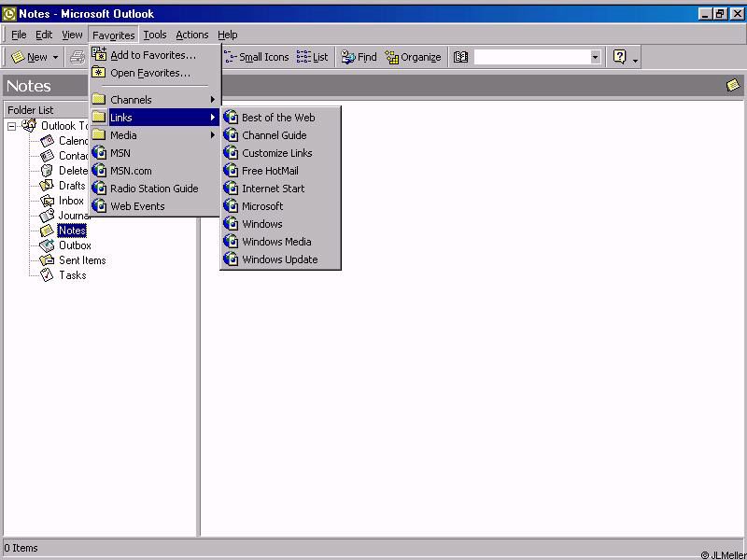Image resolution: width=747 pixels, height=560 pixels.
Task: Click the Office Assistant help icon
Action: tap(619, 57)
